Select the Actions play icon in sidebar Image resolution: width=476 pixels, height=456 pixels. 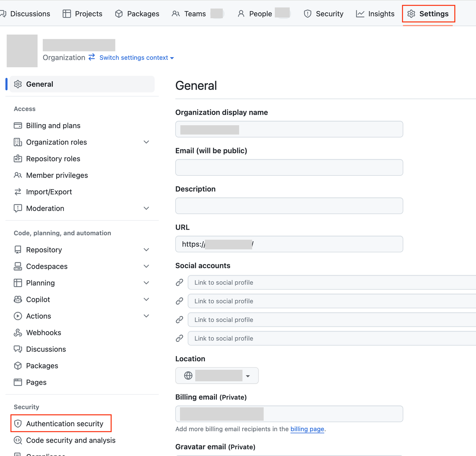coord(18,316)
